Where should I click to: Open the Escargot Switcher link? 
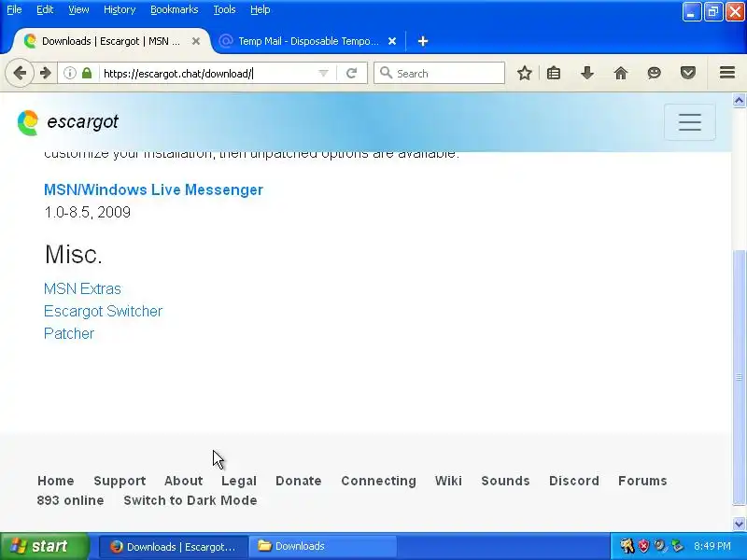(103, 311)
